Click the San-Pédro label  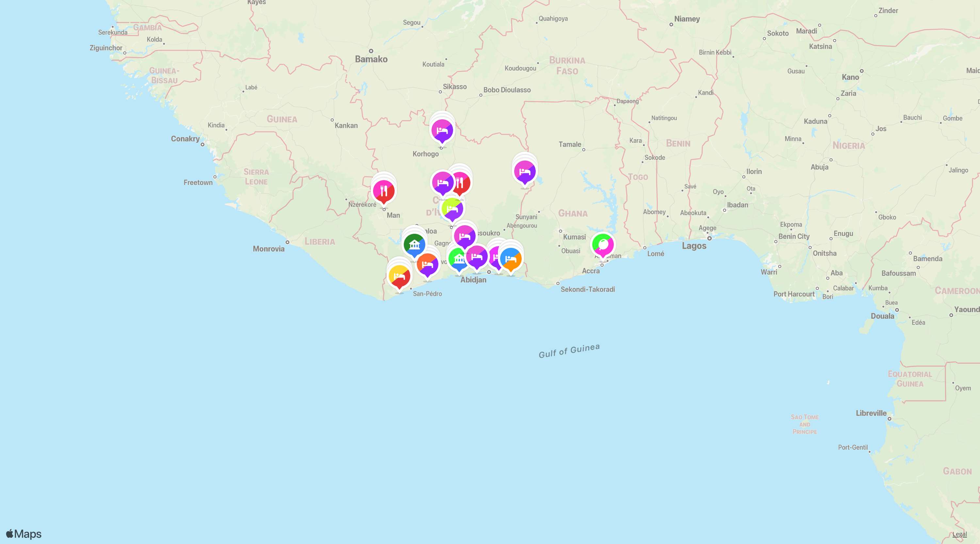click(427, 294)
